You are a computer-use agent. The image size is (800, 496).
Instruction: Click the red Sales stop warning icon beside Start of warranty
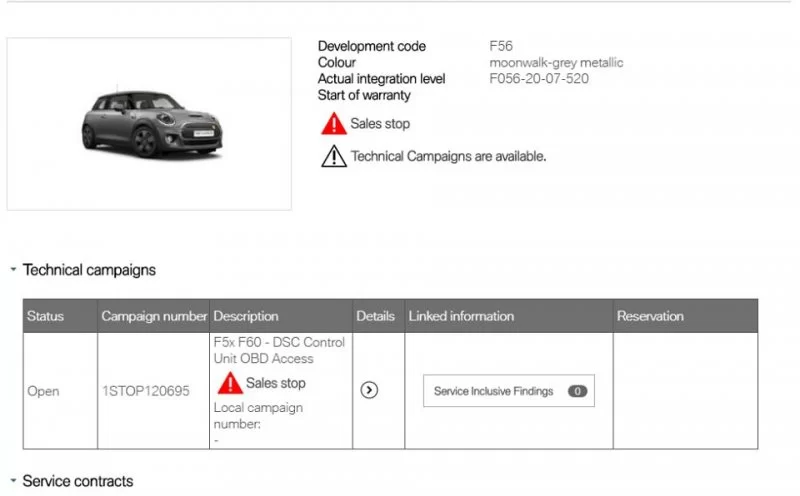tap(333, 124)
